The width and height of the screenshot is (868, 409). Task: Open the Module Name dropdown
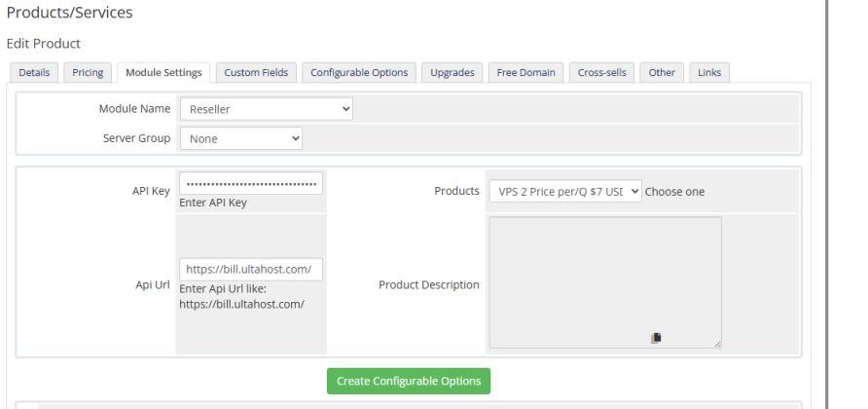(267, 109)
